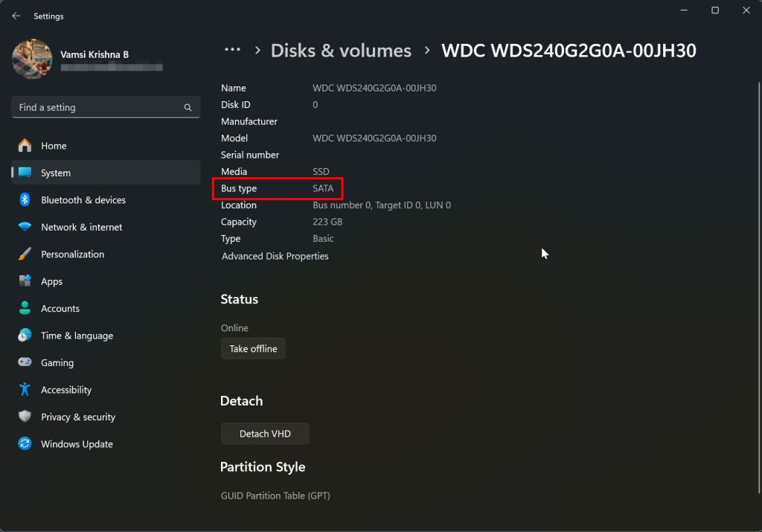Maximize the Settings window
This screenshot has height=532, width=762.
coord(715,10)
